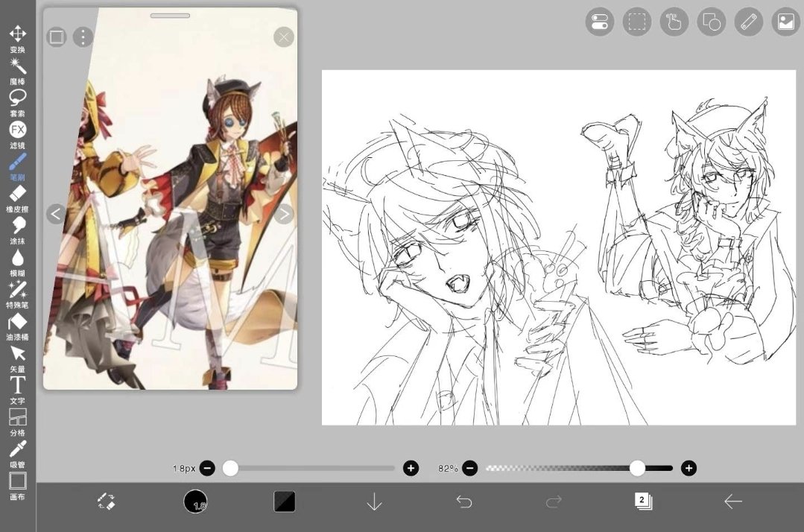Image resolution: width=804 pixels, height=532 pixels.
Task: Select the Smudge (涂抹) tool
Action: (17, 231)
